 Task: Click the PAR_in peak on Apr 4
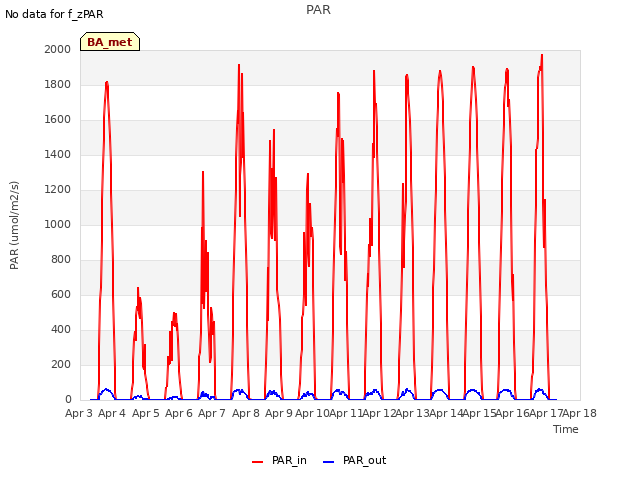pyautogui.click(x=107, y=82)
